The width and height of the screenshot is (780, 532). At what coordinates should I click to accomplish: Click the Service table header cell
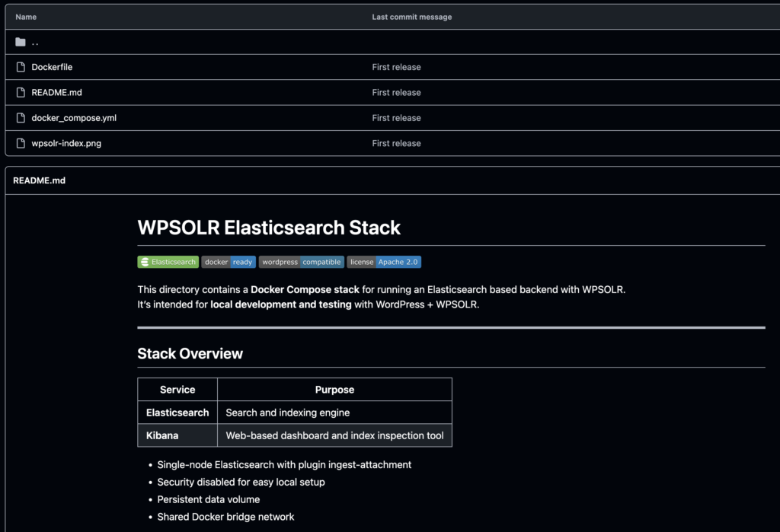[177, 390]
